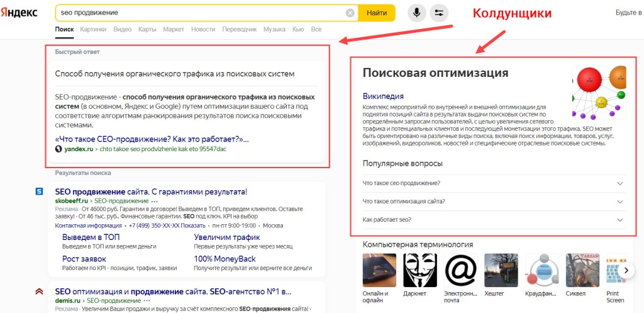Open the Хештег thumbnail
644x313 pixels.
point(501,270)
